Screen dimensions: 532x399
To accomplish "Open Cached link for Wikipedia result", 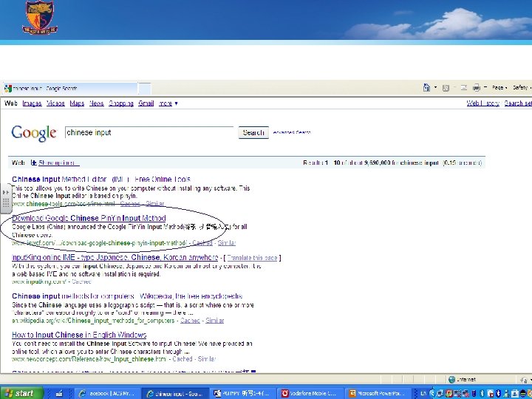I will (x=190, y=321).
